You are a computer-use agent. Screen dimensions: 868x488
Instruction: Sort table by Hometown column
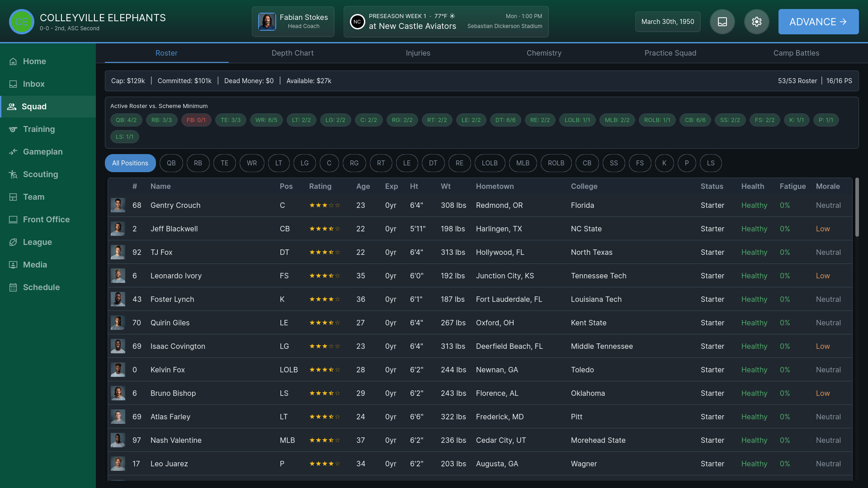point(495,186)
